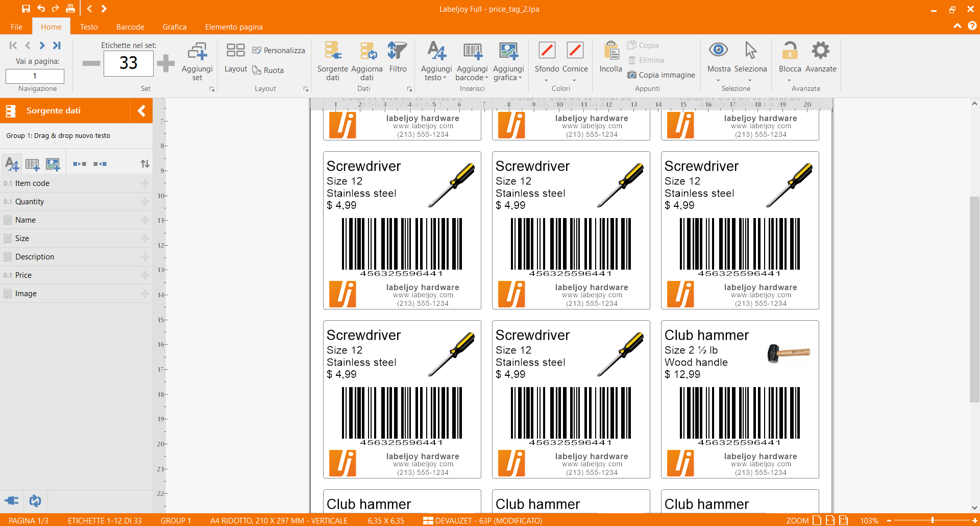980x526 pixels.
Task: Click zoom in plus in status bar
Action: click(x=975, y=520)
